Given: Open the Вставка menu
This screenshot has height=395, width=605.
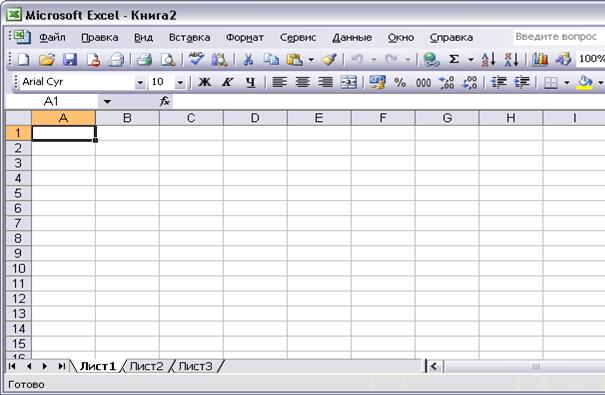Looking at the screenshot, I should coord(189,37).
